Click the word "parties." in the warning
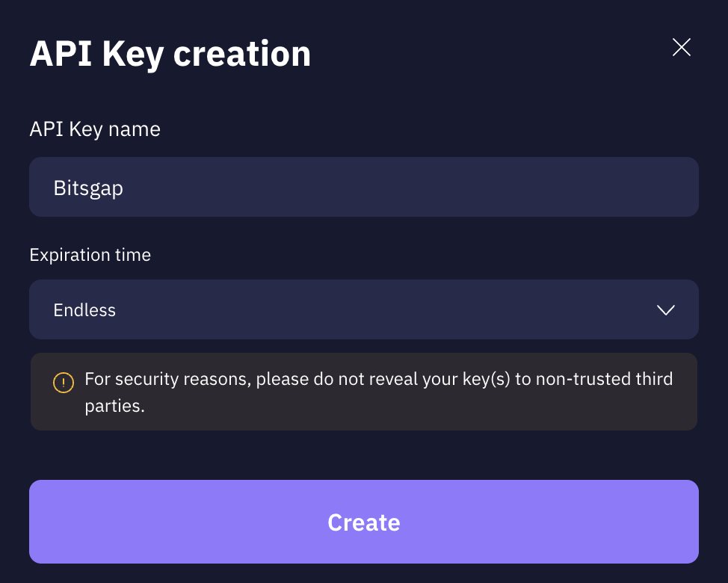Image resolution: width=728 pixels, height=583 pixels. pyautogui.click(x=114, y=408)
